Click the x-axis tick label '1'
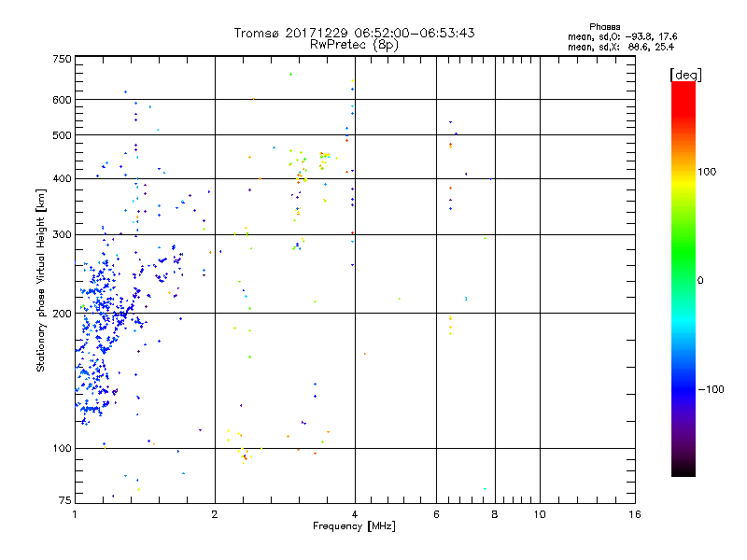This screenshot has height=560, width=747. pyautogui.click(x=76, y=514)
